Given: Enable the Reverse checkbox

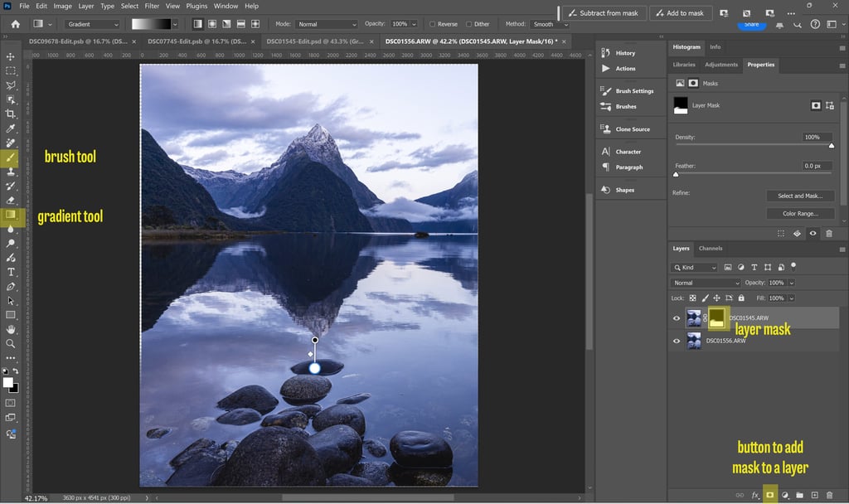Looking at the screenshot, I should (x=432, y=24).
